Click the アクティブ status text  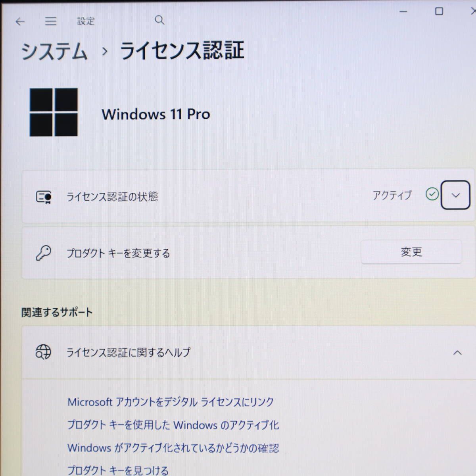[x=392, y=195]
